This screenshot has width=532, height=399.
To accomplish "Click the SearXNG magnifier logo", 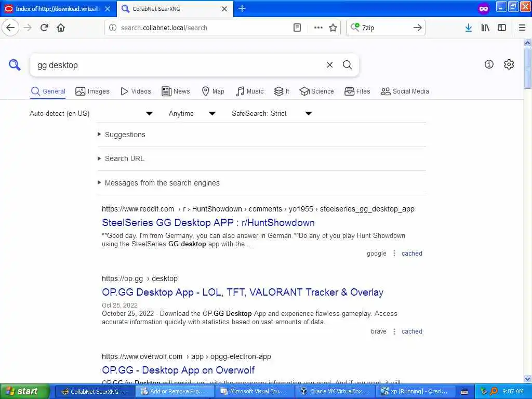I will click(x=15, y=65).
